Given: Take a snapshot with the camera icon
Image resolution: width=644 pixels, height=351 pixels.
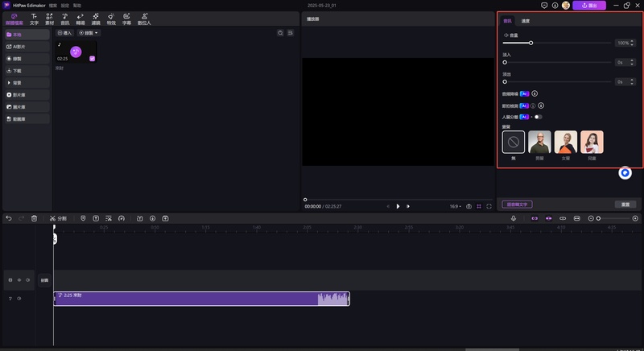Looking at the screenshot, I should coord(469,206).
